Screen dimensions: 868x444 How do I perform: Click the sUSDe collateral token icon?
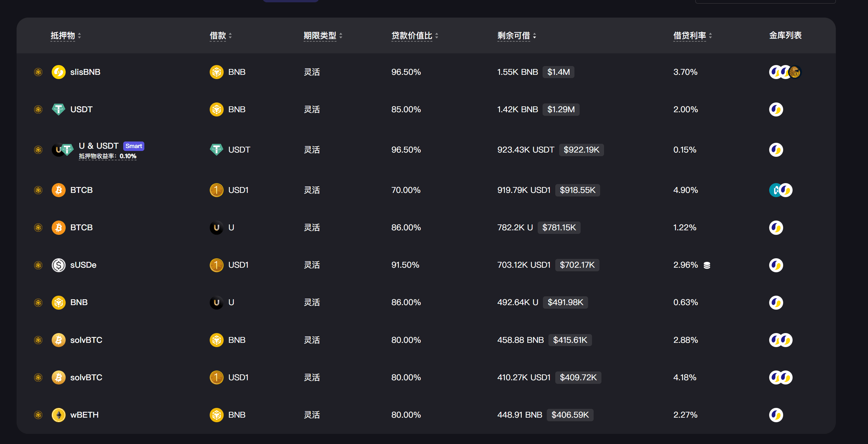point(58,265)
